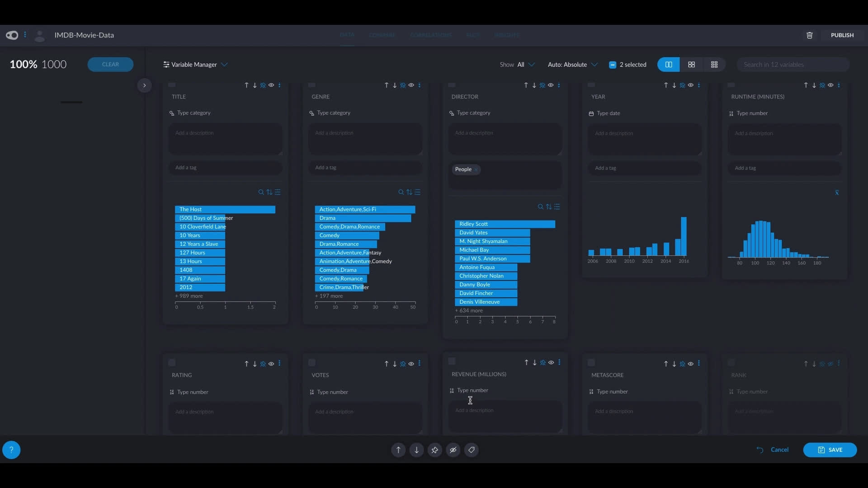The height and width of the screenshot is (488, 868).
Task: Clear the 2 selected checkbox
Action: tap(613, 65)
